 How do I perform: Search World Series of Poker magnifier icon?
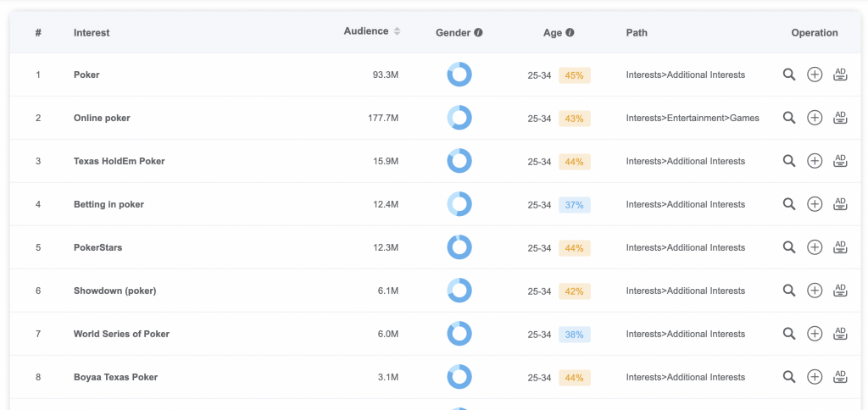(789, 334)
